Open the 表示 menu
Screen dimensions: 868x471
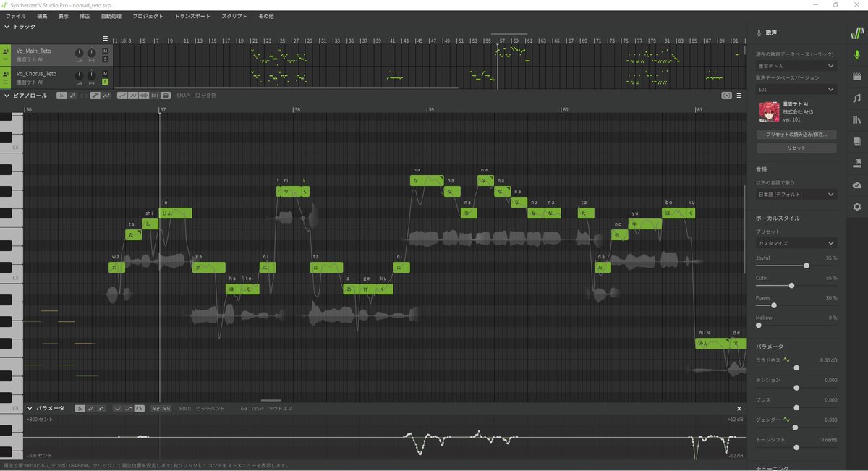[x=64, y=16]
